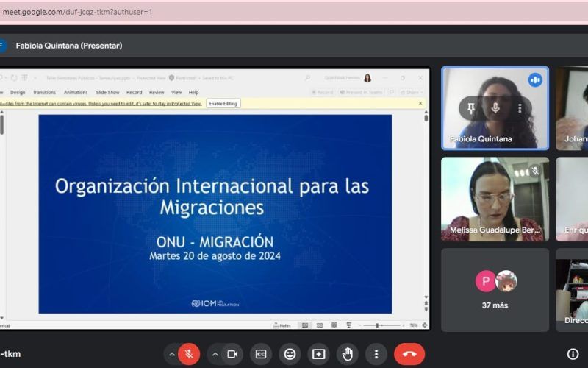This screenshot has height=368, width=588.
Task: Open the Design tab in PowerPoint
Action: click(18, 93)
